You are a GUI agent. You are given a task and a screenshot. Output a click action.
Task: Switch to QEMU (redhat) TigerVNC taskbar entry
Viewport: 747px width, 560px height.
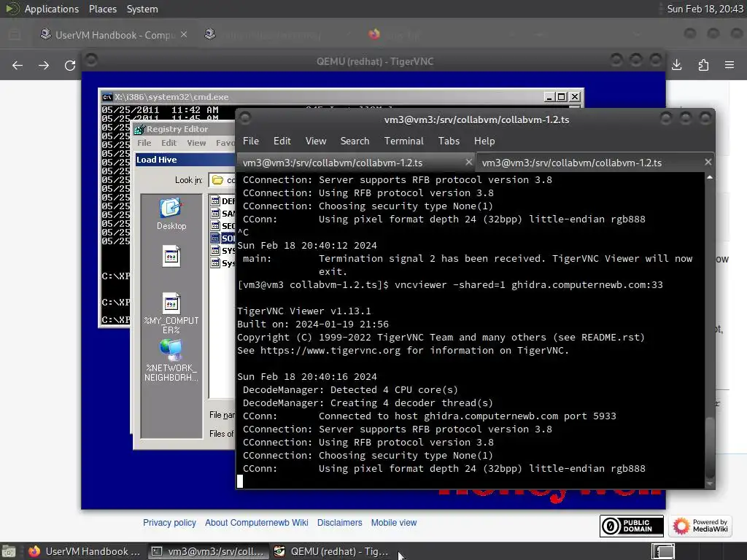(x=331, y=551)
